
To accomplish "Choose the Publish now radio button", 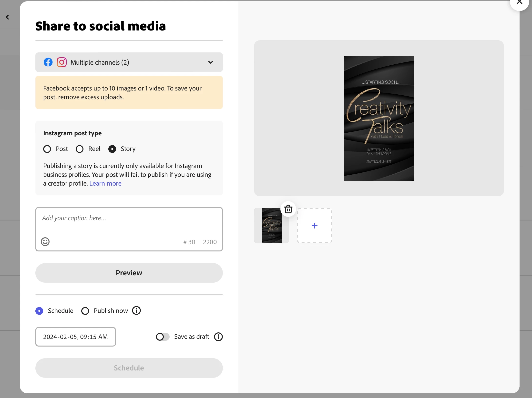I will click(x=85, y=311).
